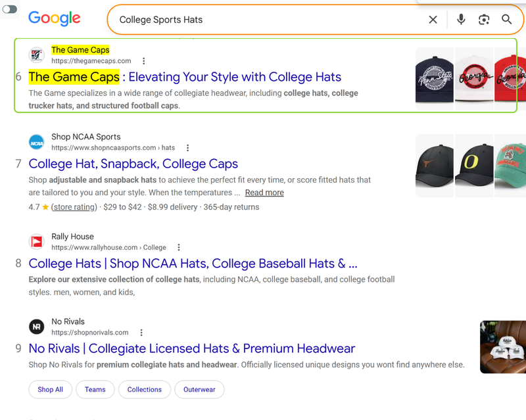Click rallyhouse.com College URL text
Screen dimensions: 526x420
tap(108, 247)
